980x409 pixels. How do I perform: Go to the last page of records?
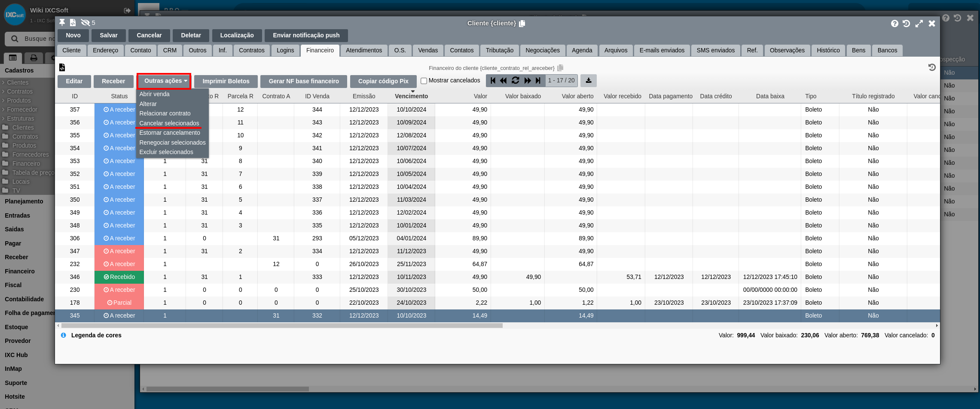[x=538, y=81]
